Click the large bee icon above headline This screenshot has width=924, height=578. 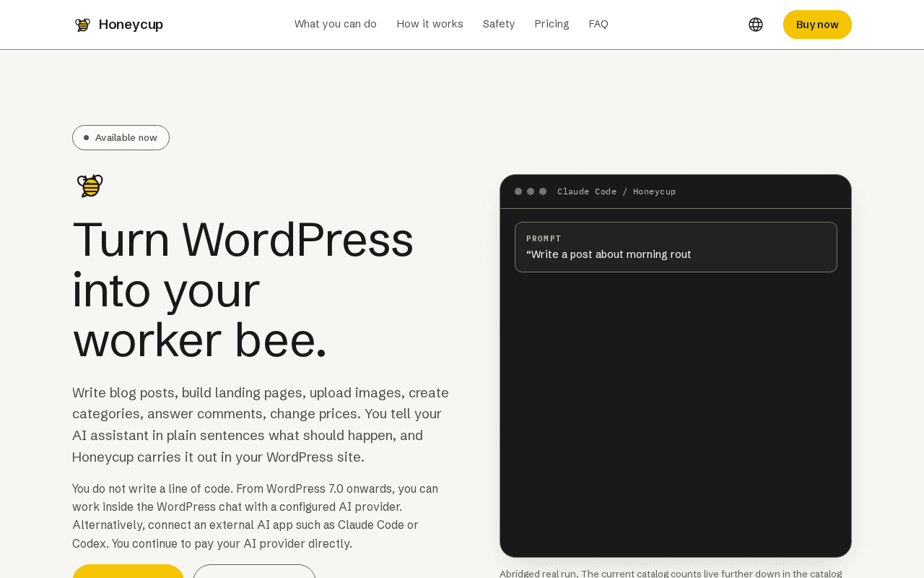tap(90, 186)
